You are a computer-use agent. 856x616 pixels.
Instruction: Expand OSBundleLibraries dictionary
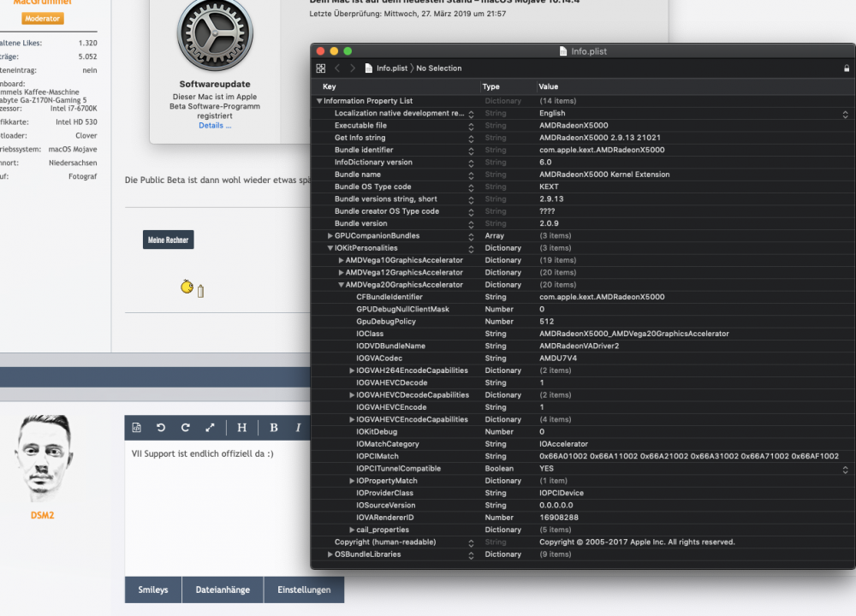tap(330, 554)
